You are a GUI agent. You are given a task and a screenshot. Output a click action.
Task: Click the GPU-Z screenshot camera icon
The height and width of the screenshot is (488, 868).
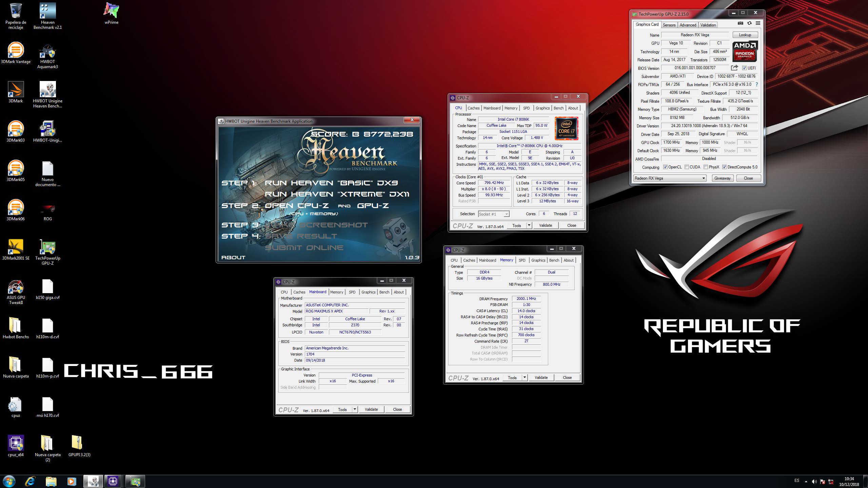click(x=740, y=23)
